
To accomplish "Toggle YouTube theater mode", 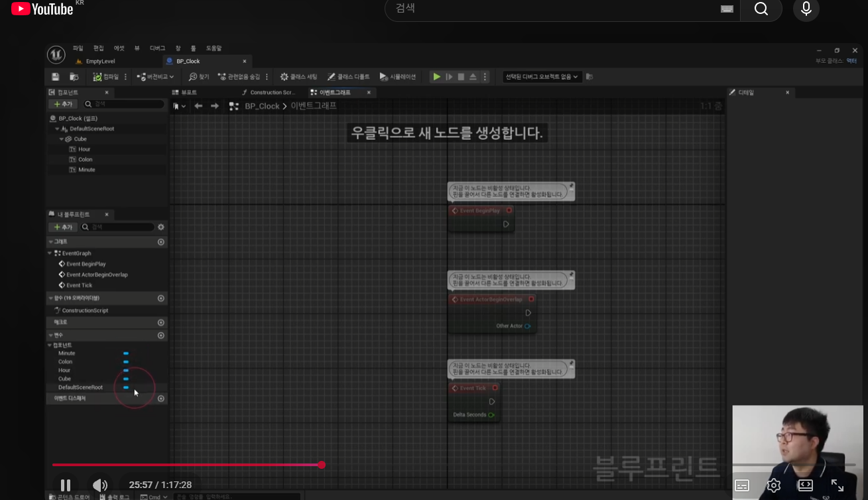I will click(x=805, y=485).
